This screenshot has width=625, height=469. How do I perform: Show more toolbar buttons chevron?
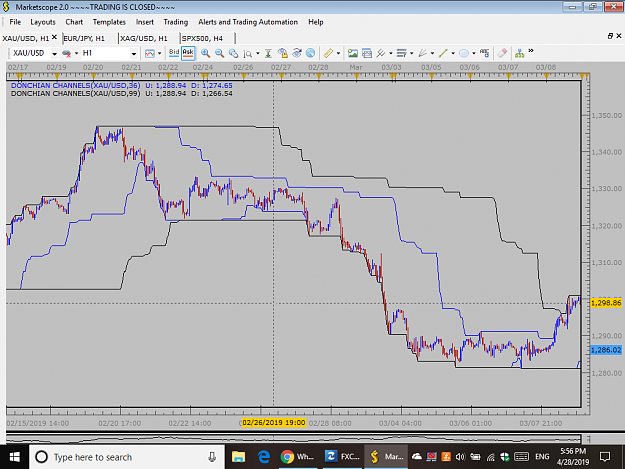coord(531,51)
